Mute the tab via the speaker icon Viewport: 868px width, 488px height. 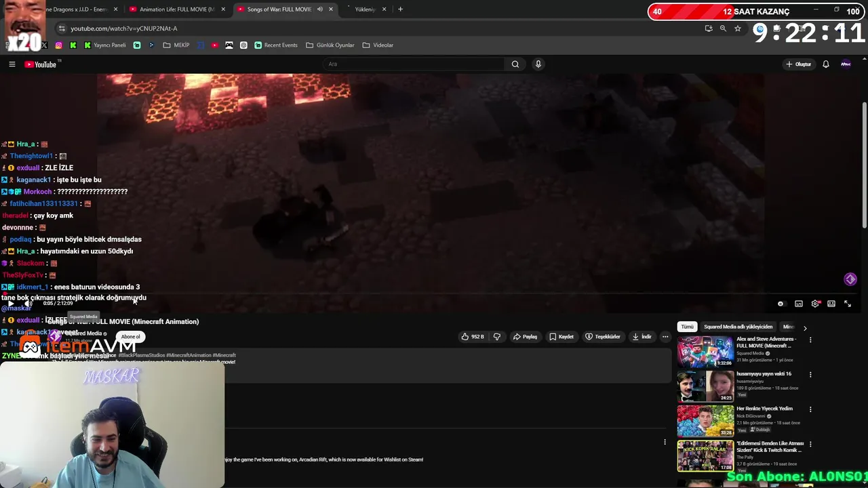(320, 9)
